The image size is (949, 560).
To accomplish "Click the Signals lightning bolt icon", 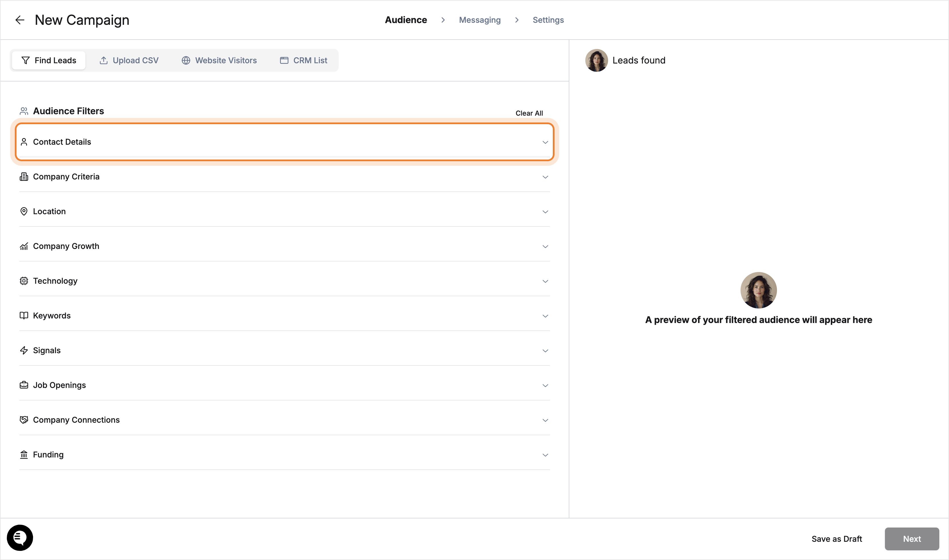I will pyautogui.click(x=24, y=350).
